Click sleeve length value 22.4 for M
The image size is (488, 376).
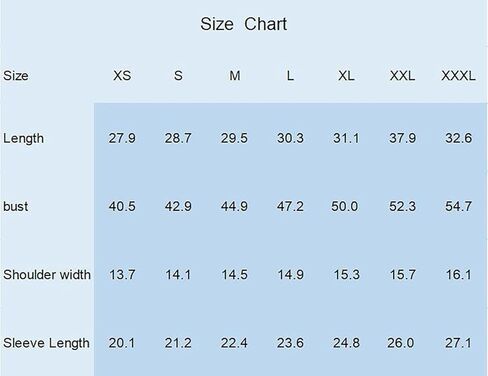[x=234, y=343]
